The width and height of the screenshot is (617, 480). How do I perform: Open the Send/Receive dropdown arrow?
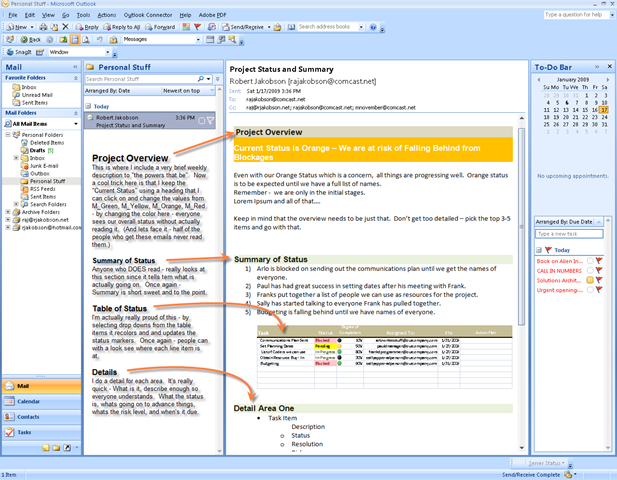click(269, 27)
